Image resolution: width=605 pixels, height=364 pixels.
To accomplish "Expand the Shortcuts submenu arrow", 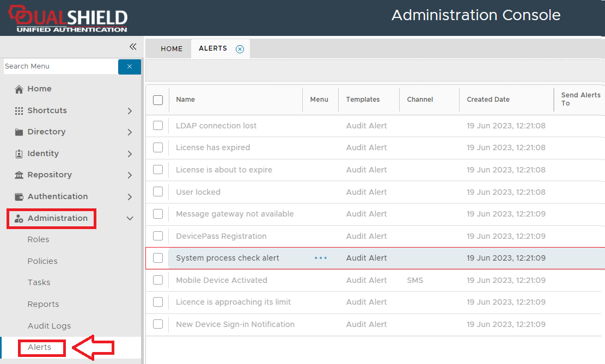I will 130,111.
